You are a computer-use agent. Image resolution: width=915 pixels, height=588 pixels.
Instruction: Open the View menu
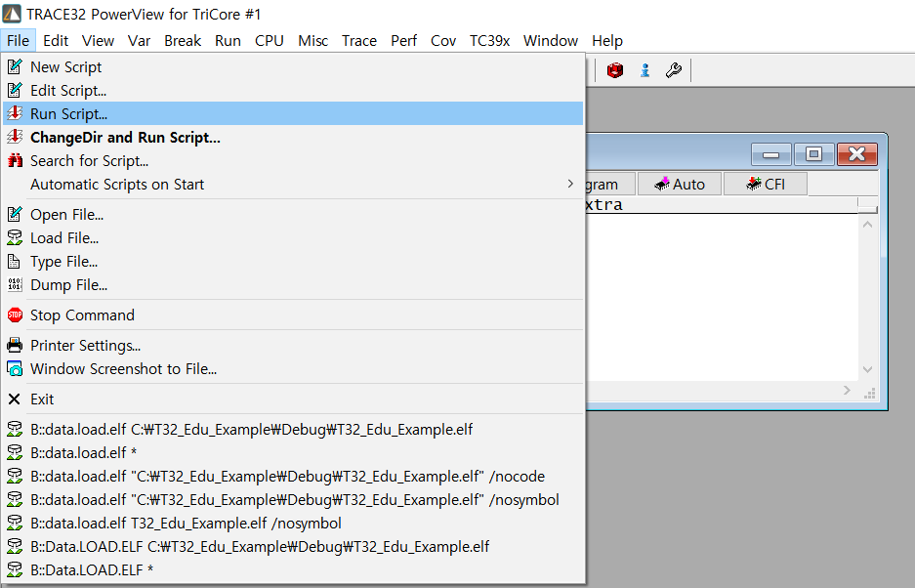(98, 40)
